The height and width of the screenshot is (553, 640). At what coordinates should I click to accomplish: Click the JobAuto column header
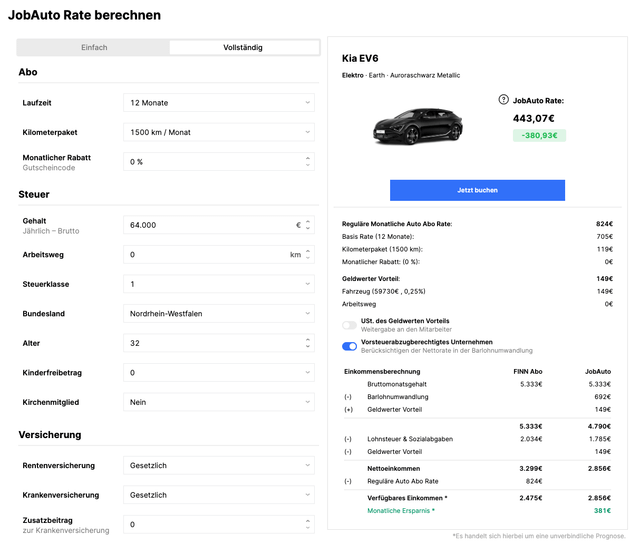[x=598, y=371]
